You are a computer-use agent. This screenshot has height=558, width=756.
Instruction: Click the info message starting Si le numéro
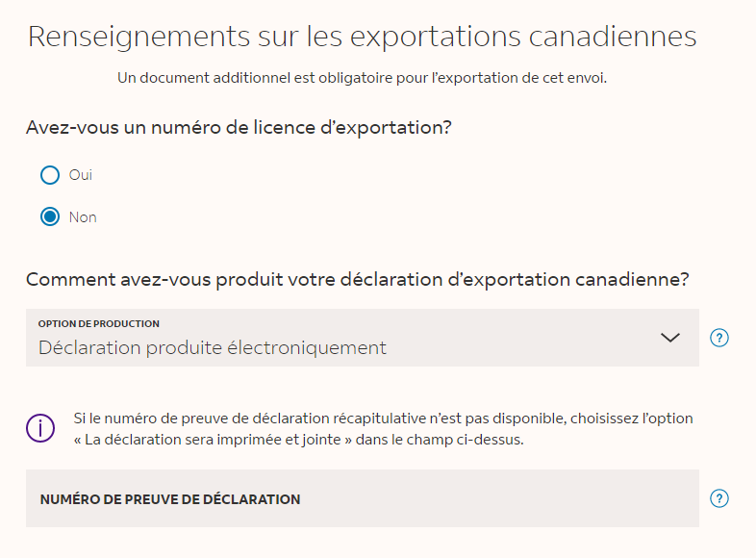tap(384, 429)
